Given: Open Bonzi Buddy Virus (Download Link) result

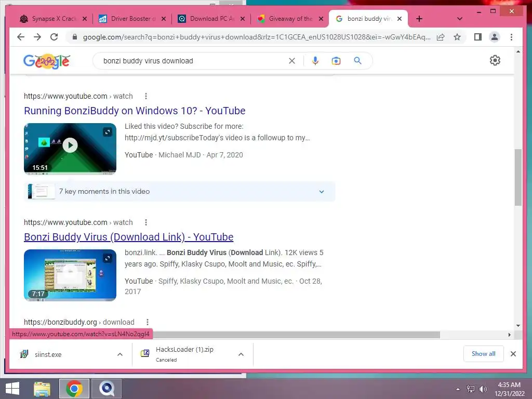Looking at the screenshot, I should [129, 237].
